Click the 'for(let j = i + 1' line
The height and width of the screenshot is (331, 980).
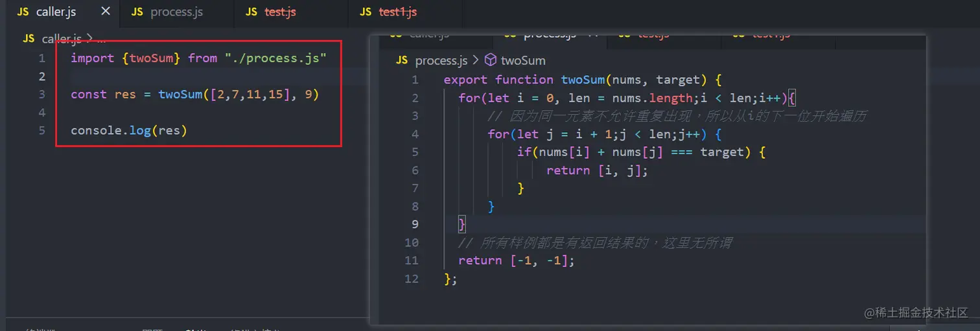click(605, 134)
